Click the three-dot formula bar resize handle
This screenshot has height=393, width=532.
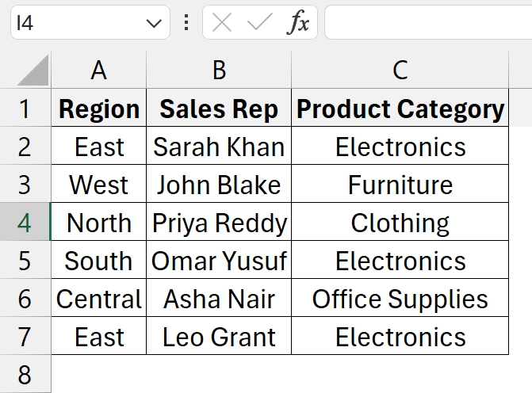[x=186, y=23]
